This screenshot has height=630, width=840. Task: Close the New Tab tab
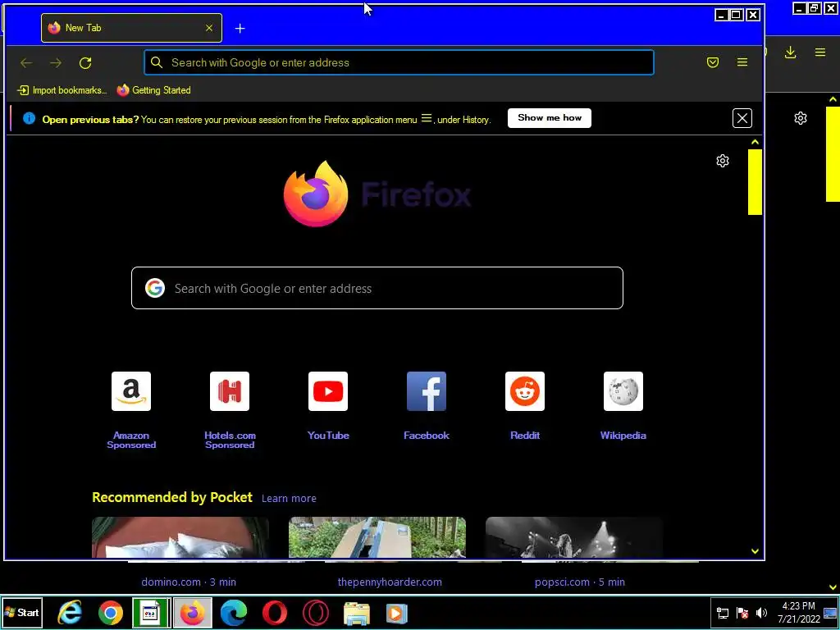tap(209, 28)
